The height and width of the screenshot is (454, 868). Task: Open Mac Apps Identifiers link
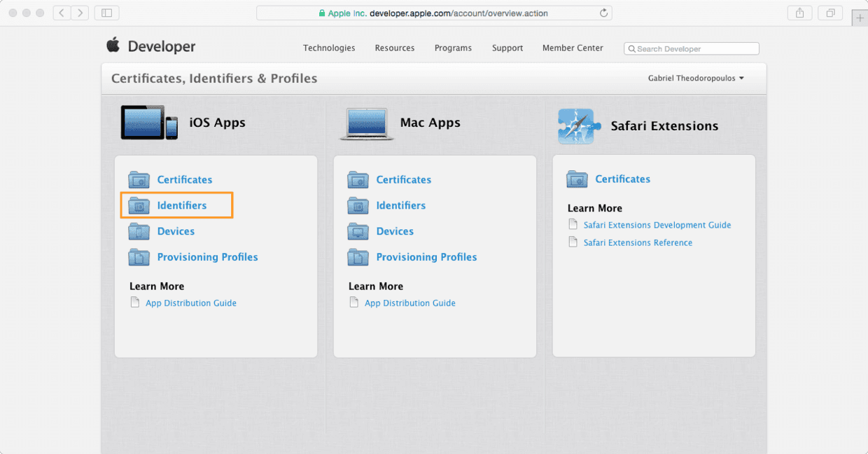(x=401, y=205)
